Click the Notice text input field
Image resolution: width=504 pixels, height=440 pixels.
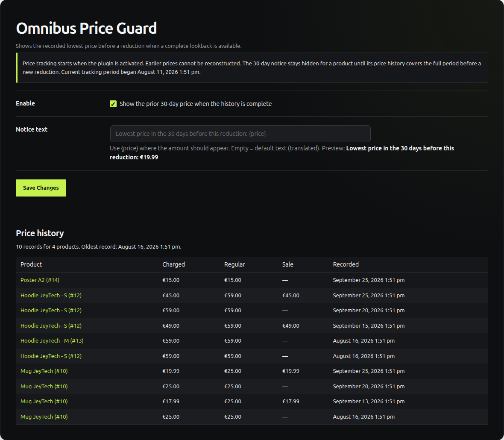click(240, 134)
